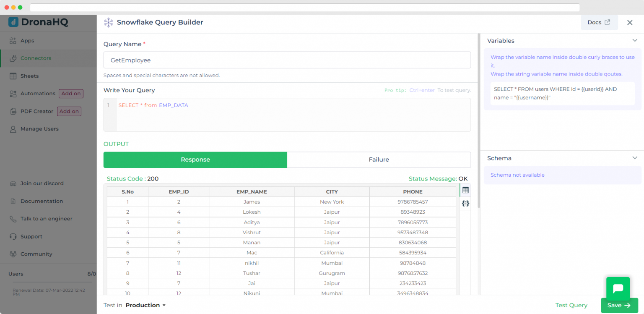
Task: Open the Docs page
Action: (599, 22)
